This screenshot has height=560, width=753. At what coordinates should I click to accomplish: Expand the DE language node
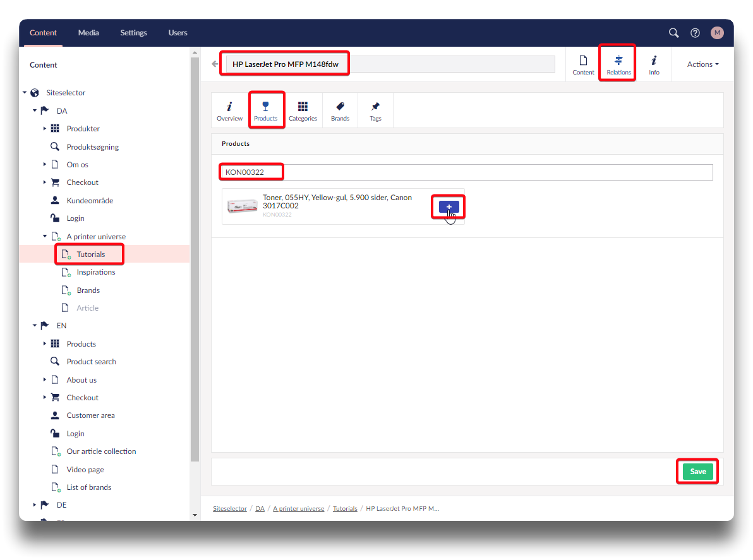click(x=35, y=505)
